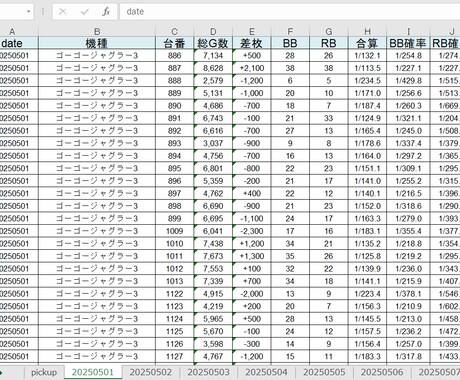460x380 pixels.
Task: Select the 20250501 sheet tab
Action: pos(93,372)
